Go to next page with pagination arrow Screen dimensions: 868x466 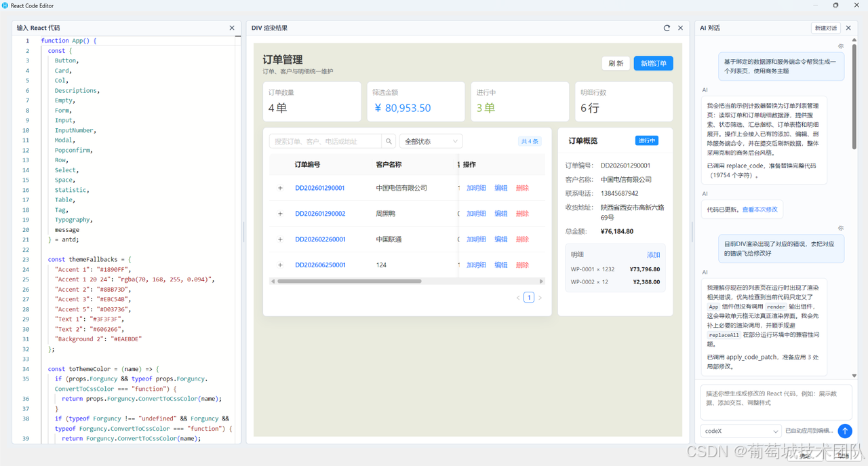coord(540,298)
